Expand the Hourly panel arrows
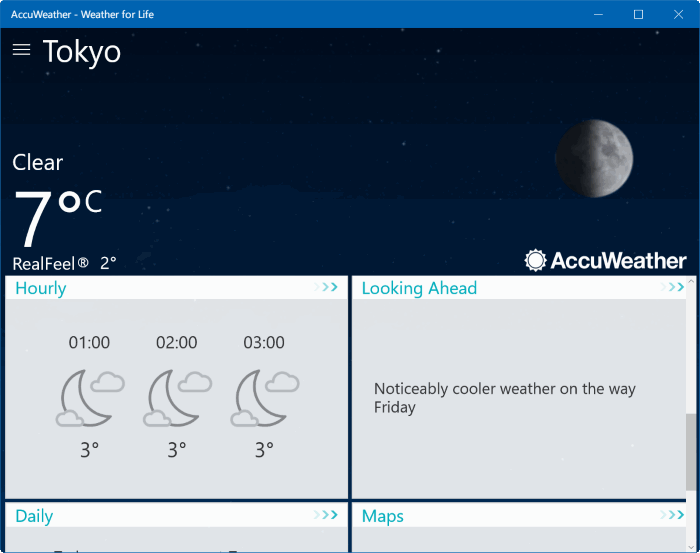Image resolution: width=700 pixels, height=553 pixels. tap(325, 287)
